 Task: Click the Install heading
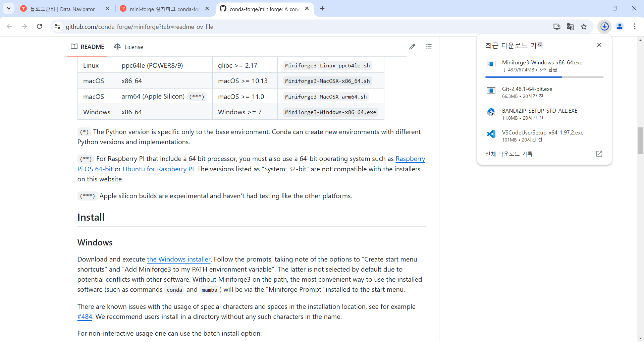click(91, 217)
